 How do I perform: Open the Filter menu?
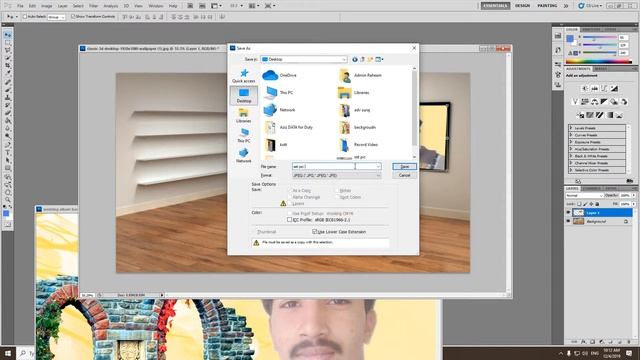click(93, 6)
